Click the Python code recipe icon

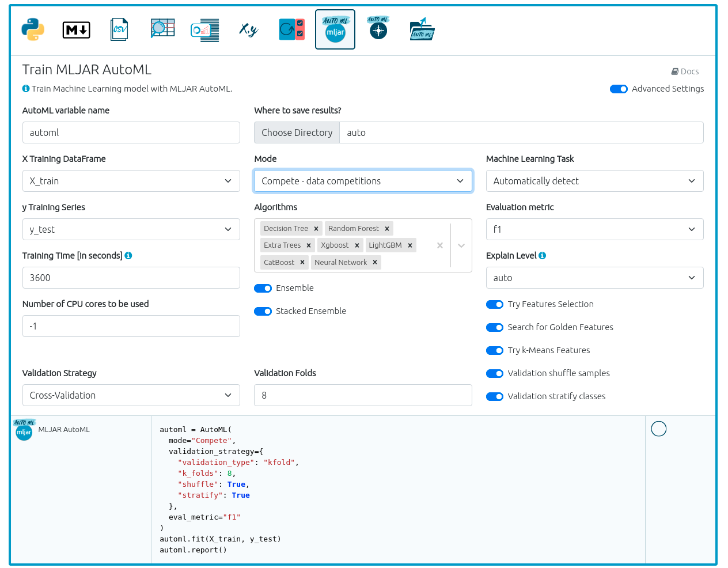click(33, 29)
